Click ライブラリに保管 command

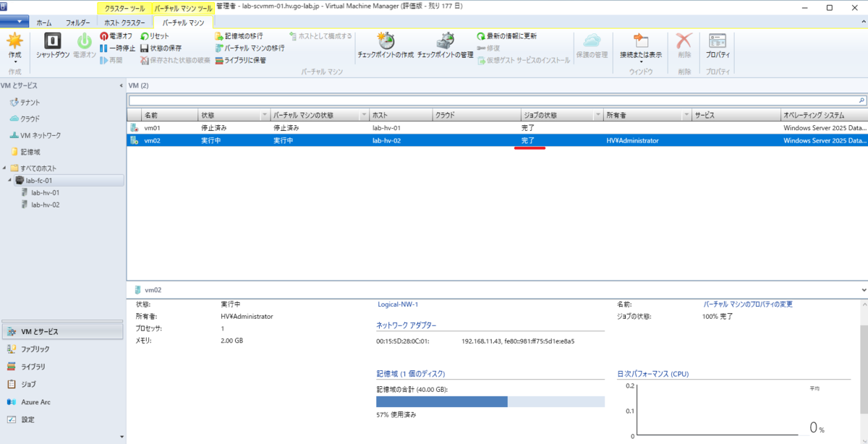[240, 60]
